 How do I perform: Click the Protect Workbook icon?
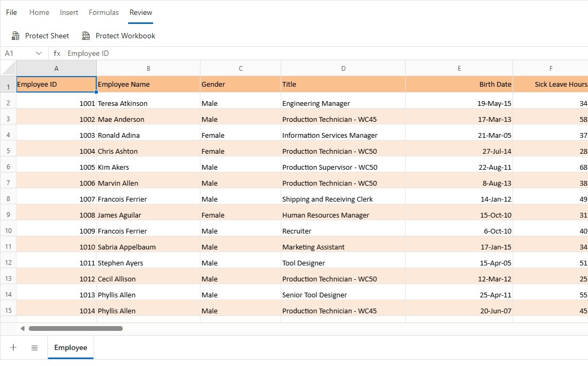click(86, 36)
